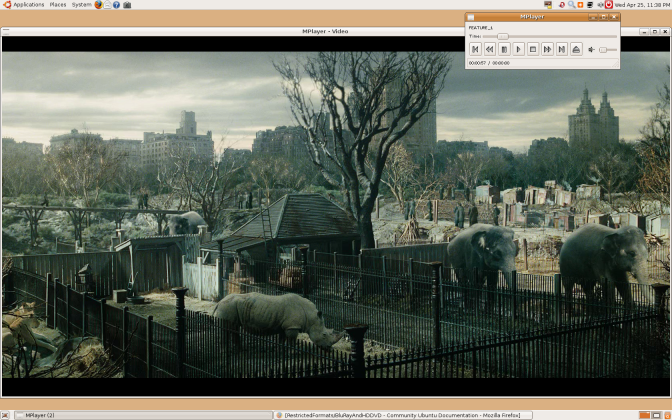
Task: Maximize the MPlayer control window
Action: (603, 17)
